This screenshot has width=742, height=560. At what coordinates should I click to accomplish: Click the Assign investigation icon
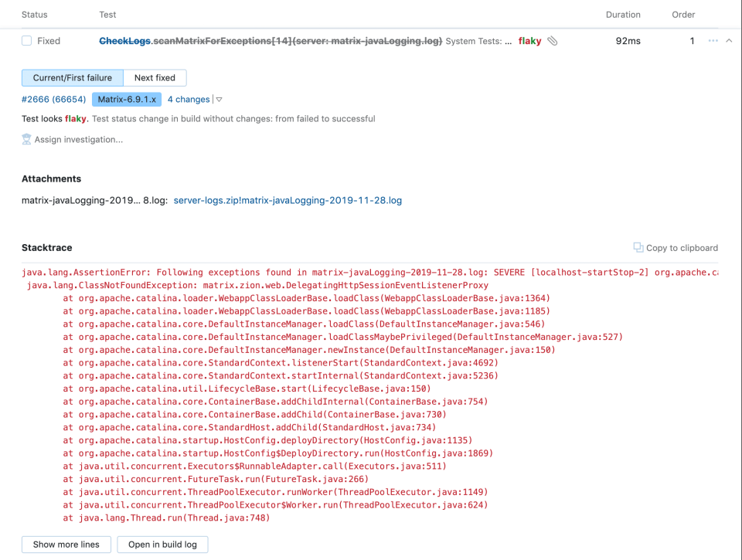27,140
